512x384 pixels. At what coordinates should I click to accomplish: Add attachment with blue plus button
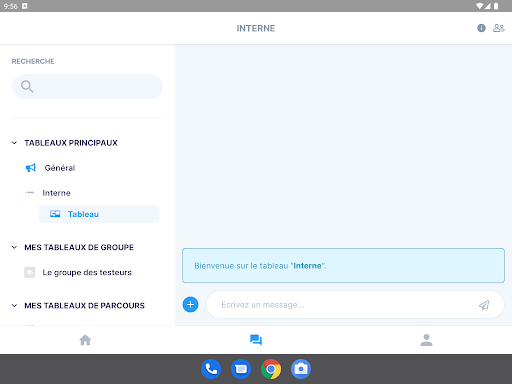click(190, 304)
